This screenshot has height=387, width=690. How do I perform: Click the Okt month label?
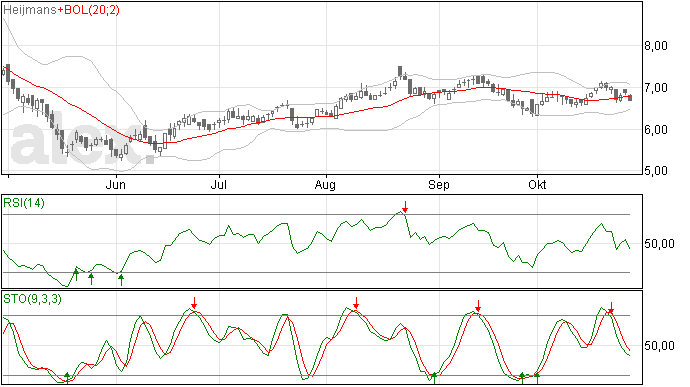(x=537, y=184)
